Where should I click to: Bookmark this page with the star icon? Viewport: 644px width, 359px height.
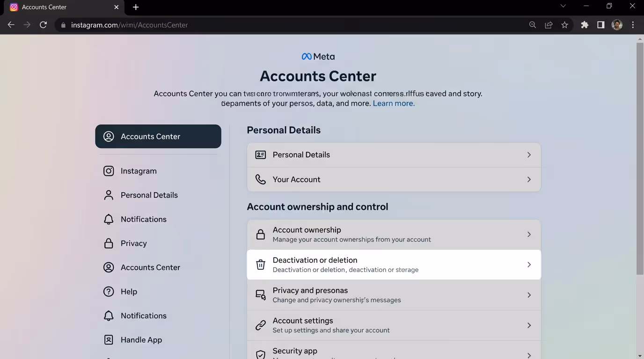565,25
